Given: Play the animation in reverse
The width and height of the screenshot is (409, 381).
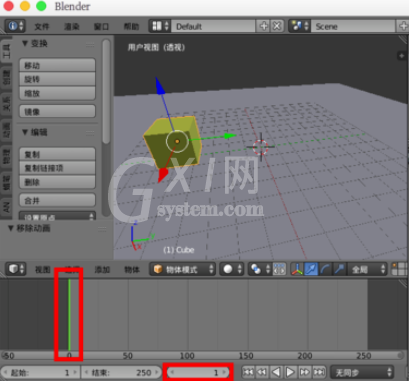Looking at the screenshot, I should [x=276, y=372].
